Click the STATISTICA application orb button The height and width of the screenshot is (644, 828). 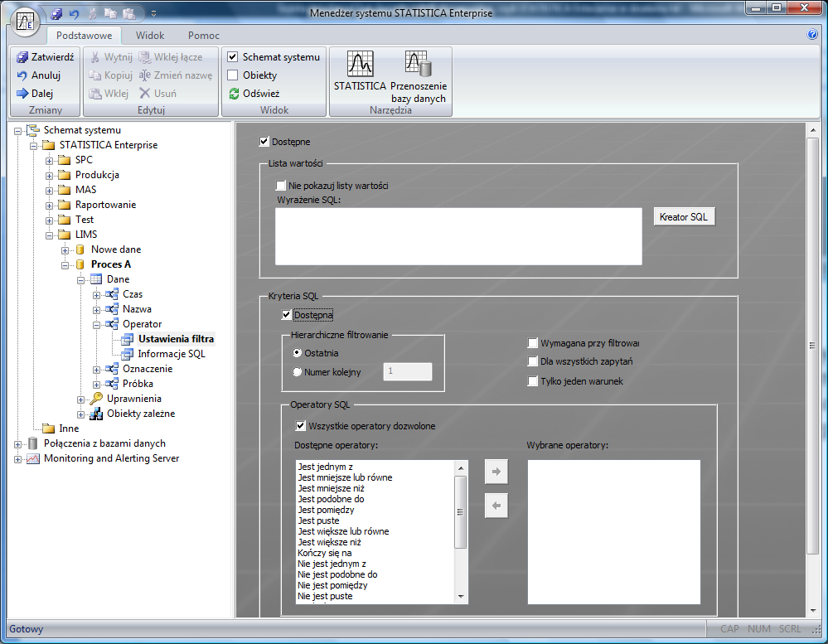(25, 22)
